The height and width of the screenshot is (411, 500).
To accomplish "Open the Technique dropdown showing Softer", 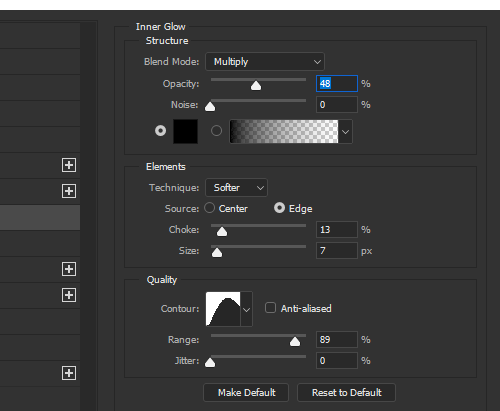I will tap(236, 188).
